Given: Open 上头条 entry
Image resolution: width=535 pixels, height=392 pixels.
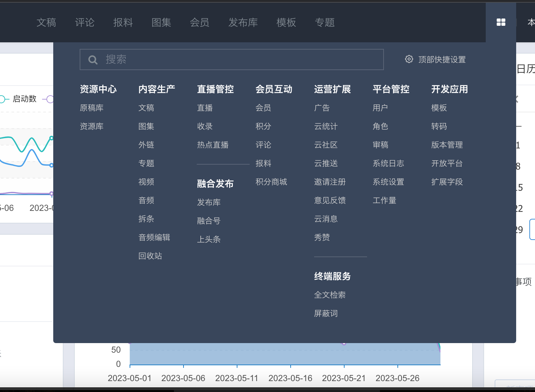Looking at the screenshot, I should pos(209,239).
